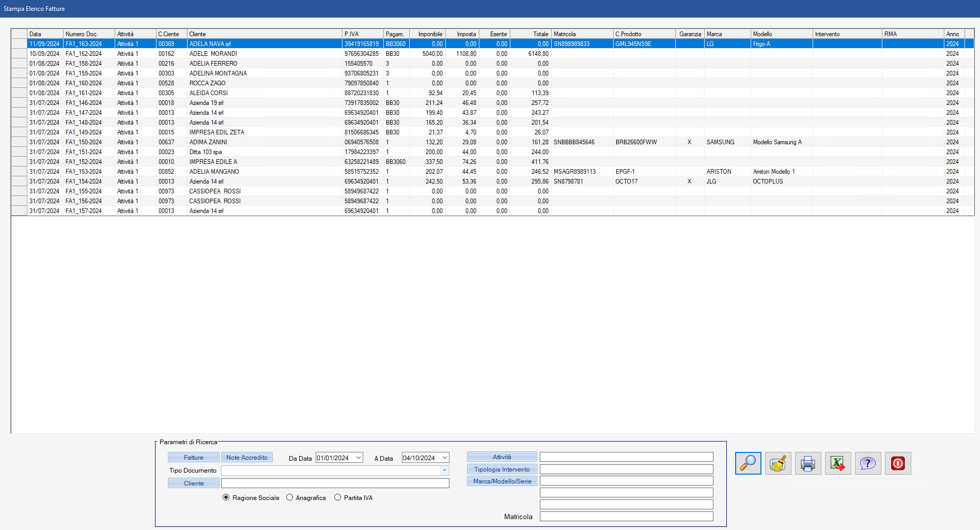Open the Da Data date dropdown
The width and height of the screenshot is (980, 530).
(x=359, y=458)
